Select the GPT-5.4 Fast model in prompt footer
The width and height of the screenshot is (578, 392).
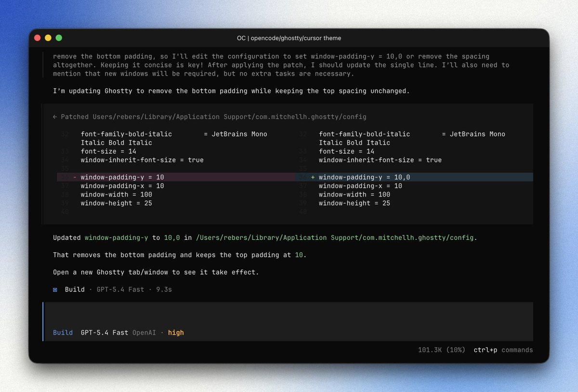pyautogui.click(x=105, y=333)
